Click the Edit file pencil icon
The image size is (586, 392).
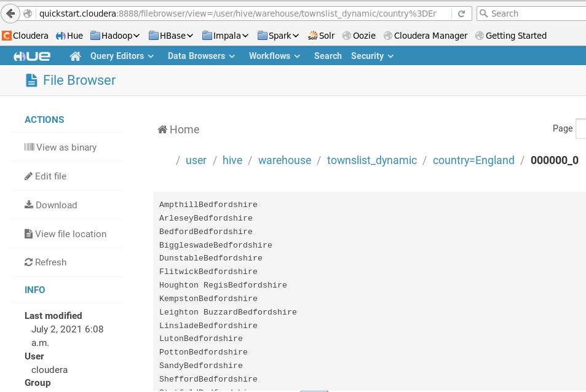click(x=28, y=176)
